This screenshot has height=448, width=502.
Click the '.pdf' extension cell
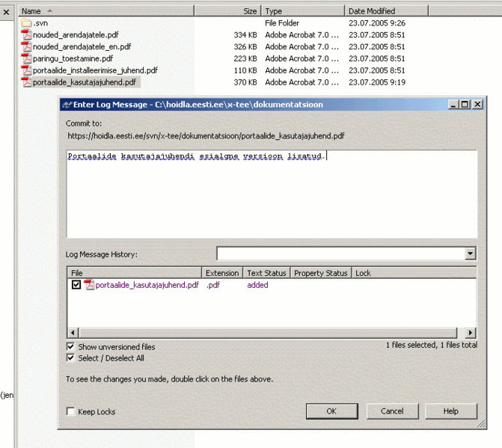[x=213, y=285]
